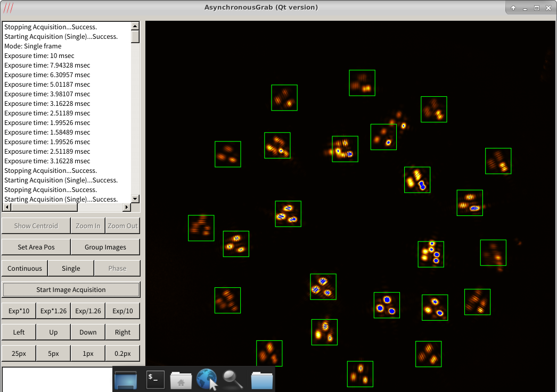Screen dimensions: 557x392
Task: Click the Up move button
Action: 53,332
